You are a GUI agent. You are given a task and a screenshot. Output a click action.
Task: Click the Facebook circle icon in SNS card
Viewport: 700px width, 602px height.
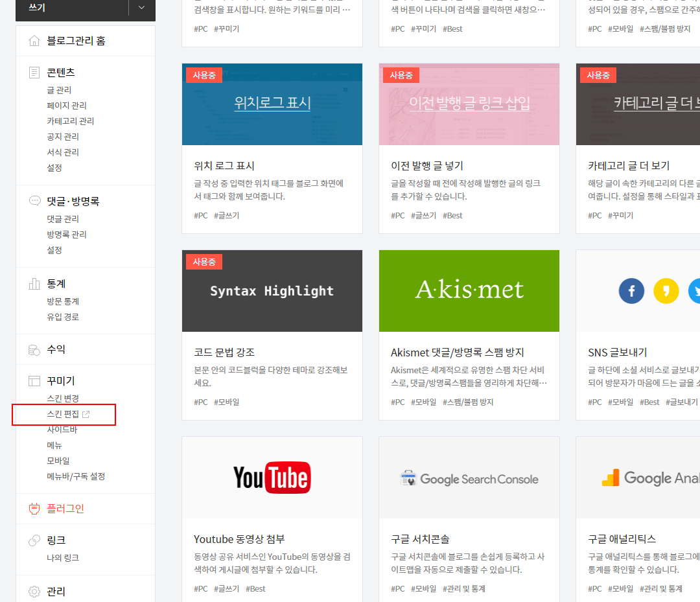pos(631,291)
